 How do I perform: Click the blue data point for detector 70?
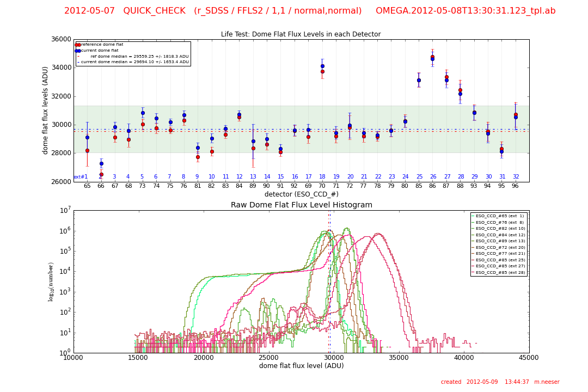[x=322, y=66]
